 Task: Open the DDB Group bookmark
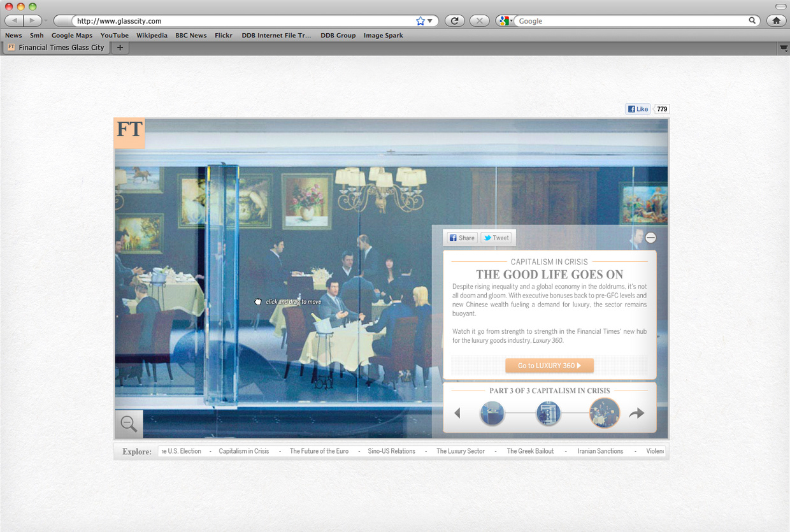[x=338, y=36]
